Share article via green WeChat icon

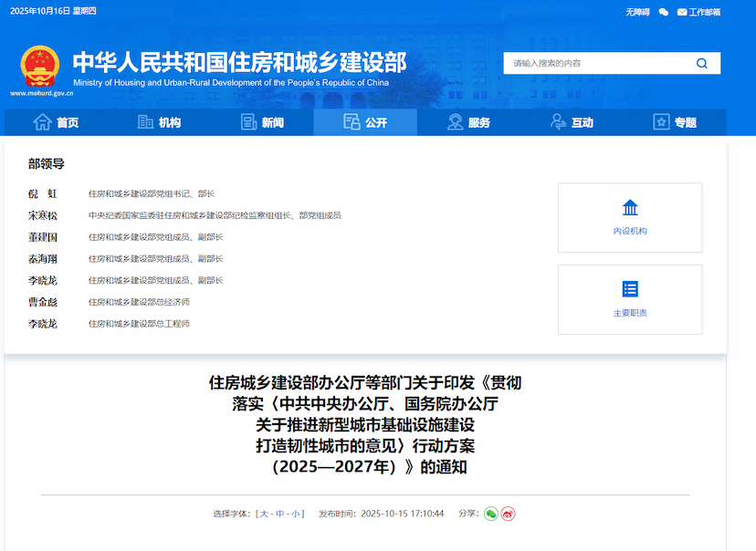490,514
